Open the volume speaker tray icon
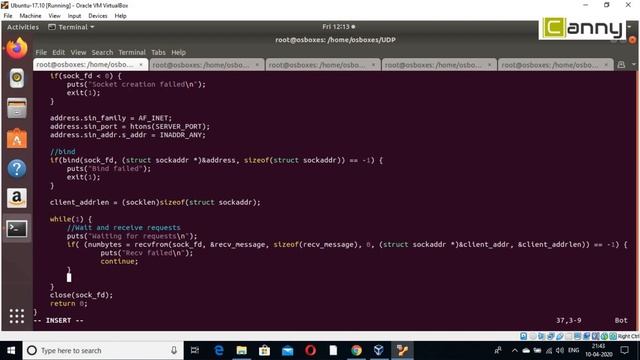 [x=560, y=350]
